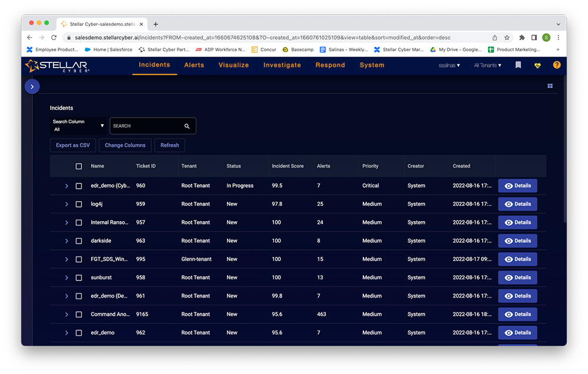Switch to grid view icon

[550, 86]
